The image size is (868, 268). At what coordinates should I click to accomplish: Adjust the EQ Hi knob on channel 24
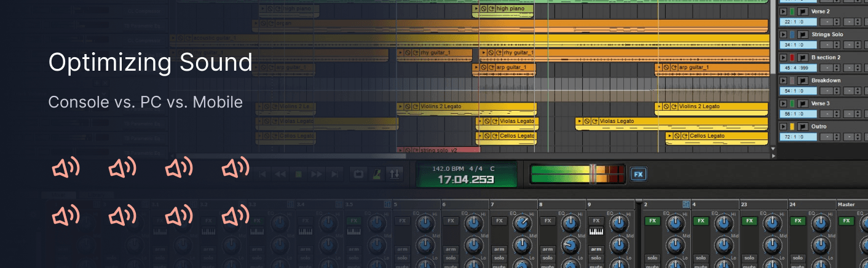(820, 223)
